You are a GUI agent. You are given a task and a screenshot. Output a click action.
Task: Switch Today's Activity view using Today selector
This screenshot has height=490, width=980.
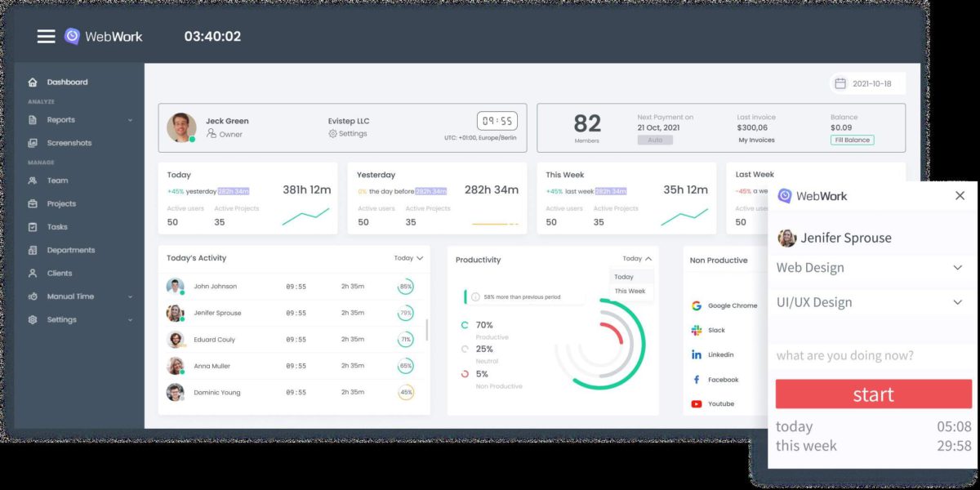pyautogui.click(x=408, y=257)
